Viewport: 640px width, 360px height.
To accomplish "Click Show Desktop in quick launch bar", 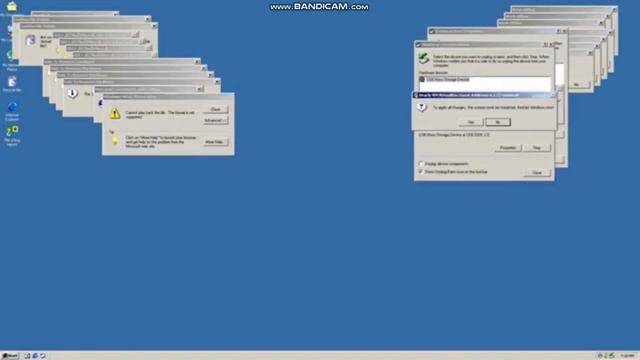I will click(27, 356).
